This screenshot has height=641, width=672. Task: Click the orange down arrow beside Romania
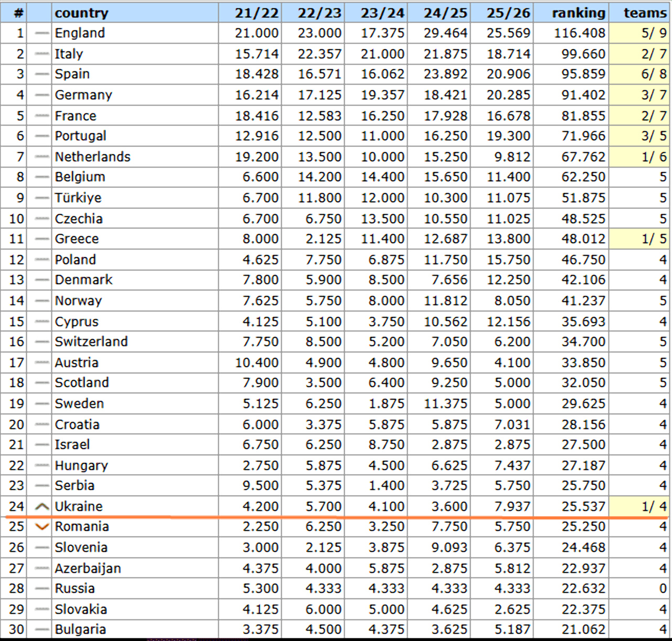41,527
